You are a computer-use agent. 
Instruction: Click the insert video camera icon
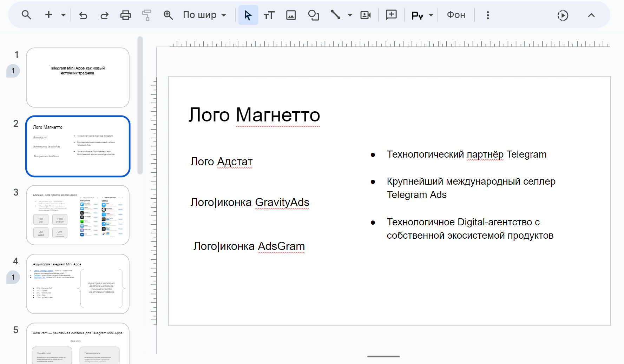point(366,15)
